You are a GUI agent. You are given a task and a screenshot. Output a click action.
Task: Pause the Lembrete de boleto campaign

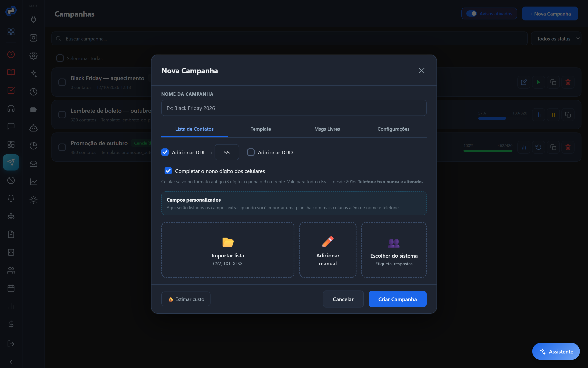click(553, 115)
